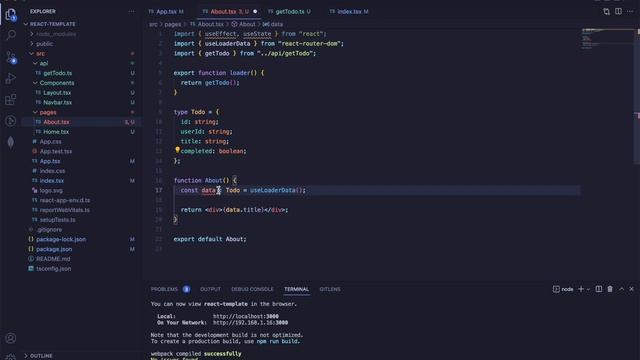Open Explorer views and more actions menu
The height and width of the screenshot is (360, 640).
click(131, 11)
